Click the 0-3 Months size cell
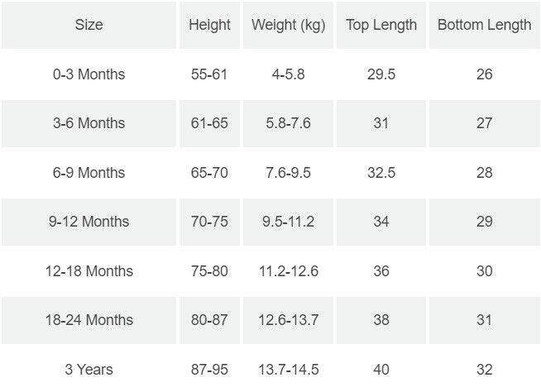Viewport: 541px width, 392px height. [x=89, y=74]
